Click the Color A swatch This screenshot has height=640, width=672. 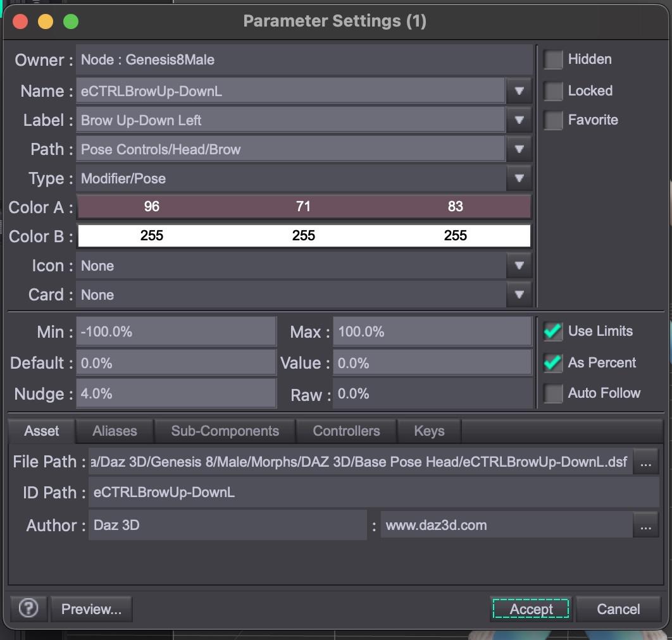click(303, 207)
